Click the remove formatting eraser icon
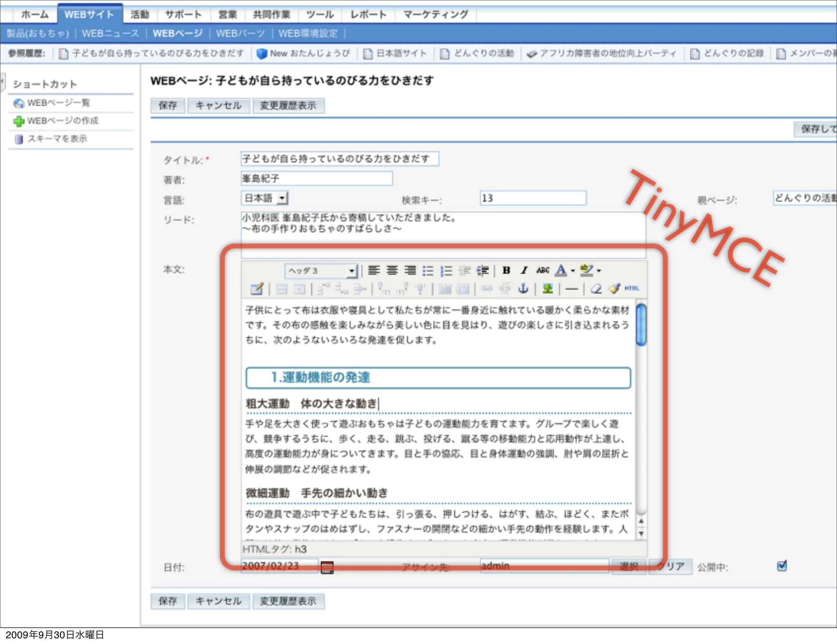 pyautogui.click(x=596, y=289)
